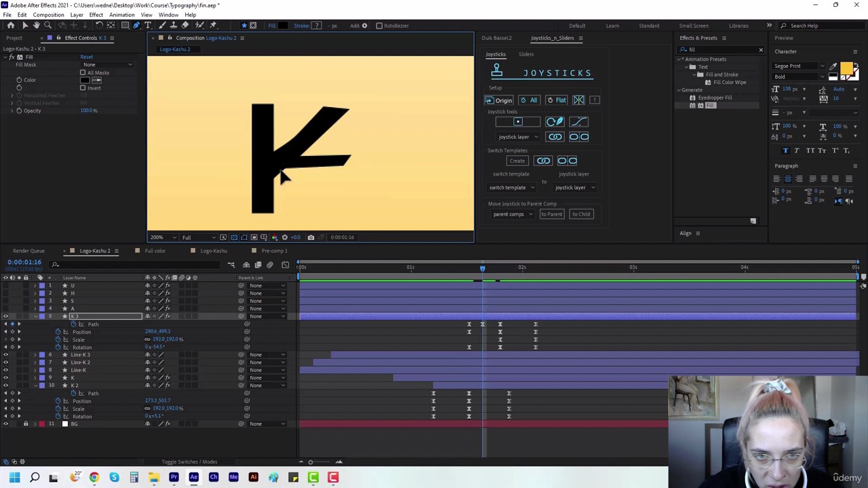Image resolution: width=868 pixels, height=488 pixels.
Task: Collapse the Animation Presets folder
Action: [679, 60]
